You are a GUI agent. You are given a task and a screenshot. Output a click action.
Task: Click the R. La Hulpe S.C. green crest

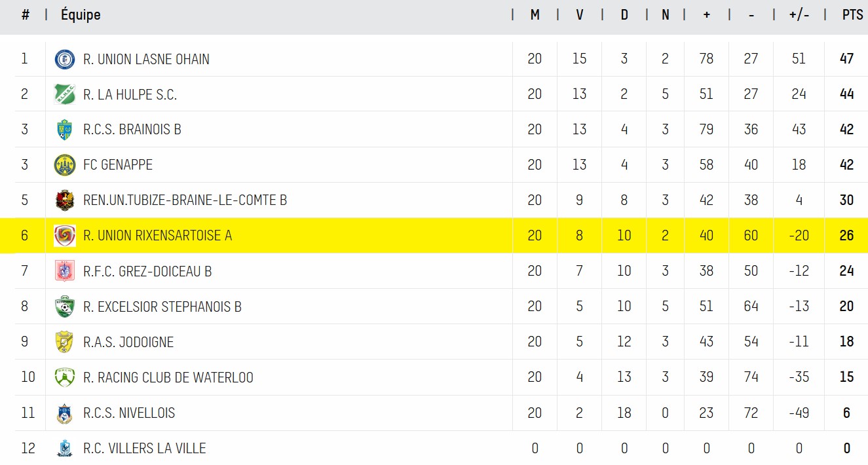coord(64,94)
